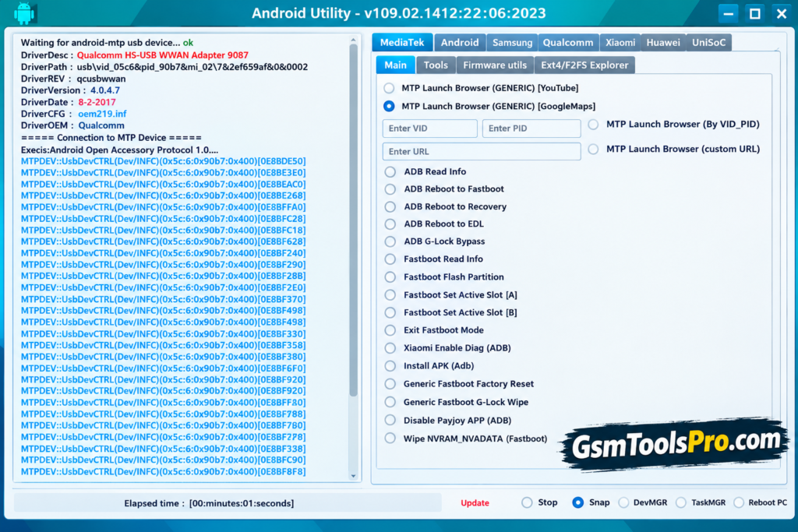Choose Install APK (Adb)

(x=390, y=366)
